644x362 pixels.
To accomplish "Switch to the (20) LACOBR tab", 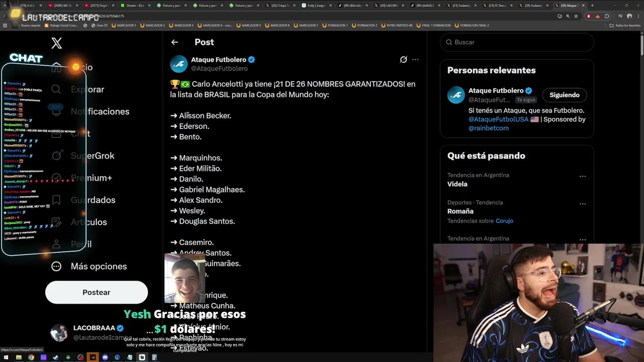I will click(x=388, y=5).
